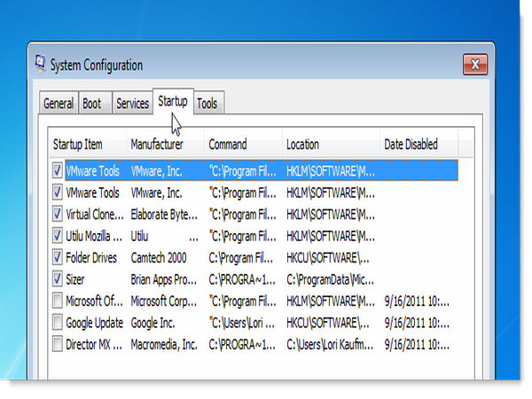Go to the Services tab
Image resolution: width=532 pixels, height=399 pixels.
tap(132, 104)
